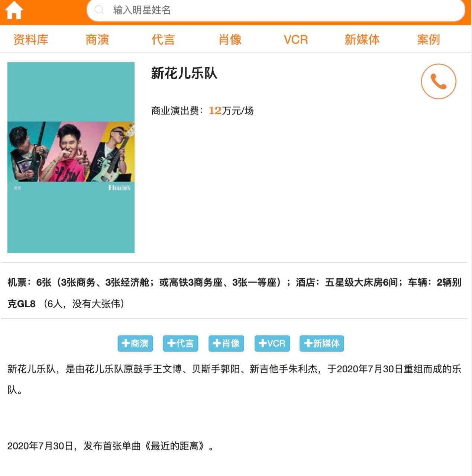Focus the 输入明星姓名 search field

point(276,10)
